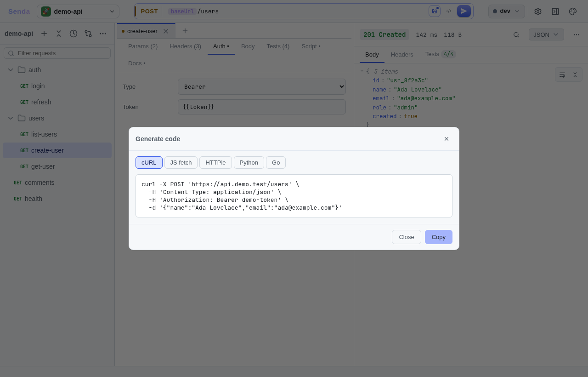
Task: Switch to the request Body tab
Action: pos(248,46)
